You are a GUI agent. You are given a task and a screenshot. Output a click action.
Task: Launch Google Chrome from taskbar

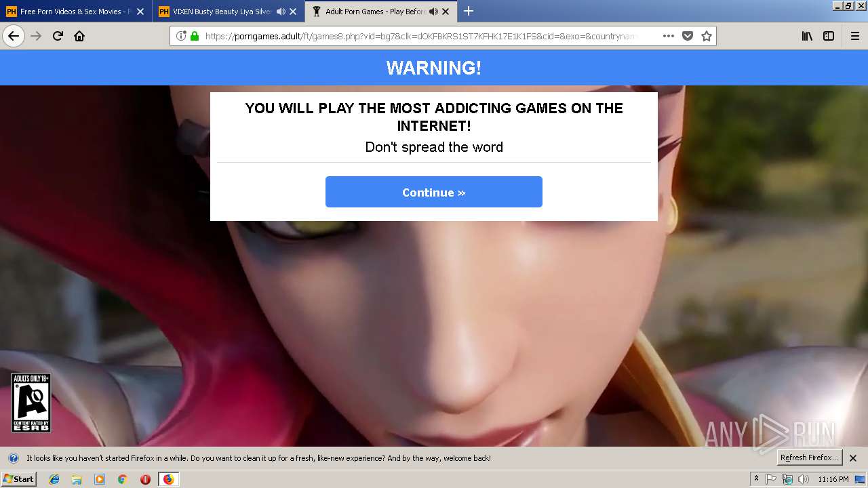122,479
